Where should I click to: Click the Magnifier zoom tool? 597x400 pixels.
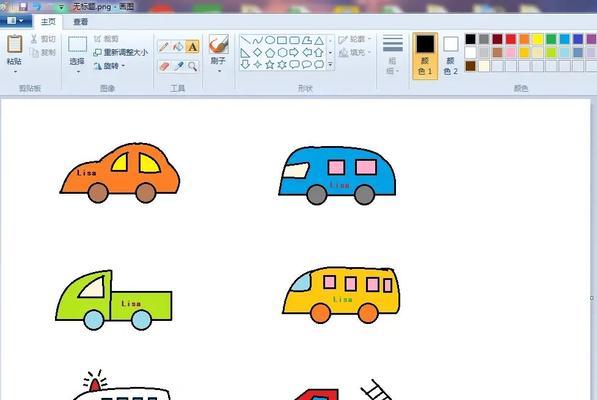[192, 66]
